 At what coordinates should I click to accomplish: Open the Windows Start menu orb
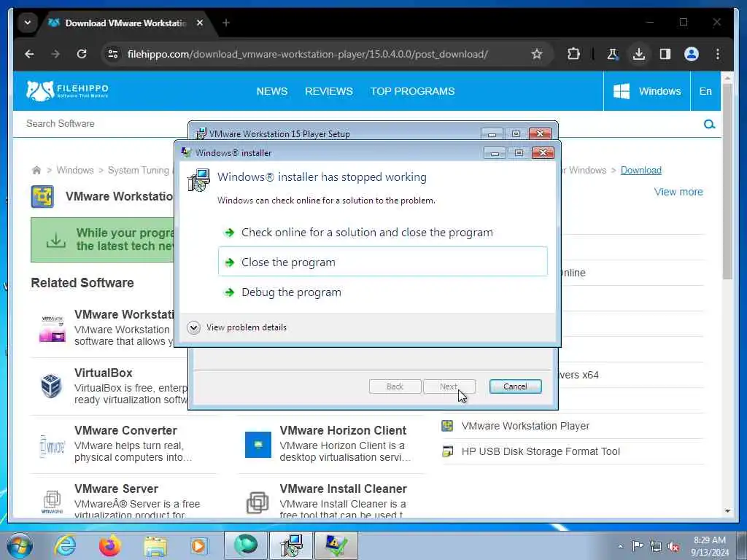(x=19, y=545)
